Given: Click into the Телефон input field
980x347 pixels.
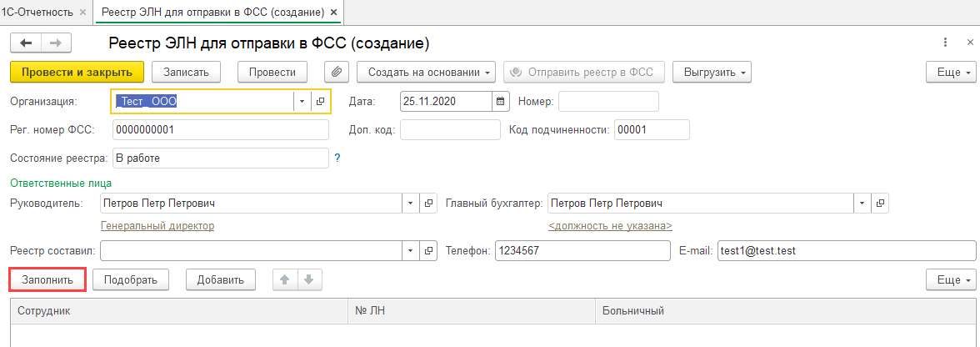Looking at the screenshot, I should pos(582,250).
